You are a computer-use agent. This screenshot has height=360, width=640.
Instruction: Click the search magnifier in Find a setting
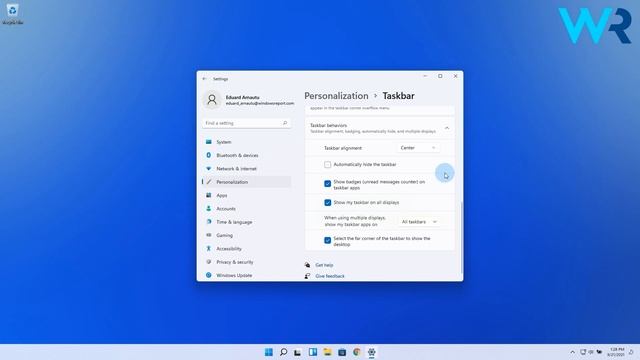point(285,123)
